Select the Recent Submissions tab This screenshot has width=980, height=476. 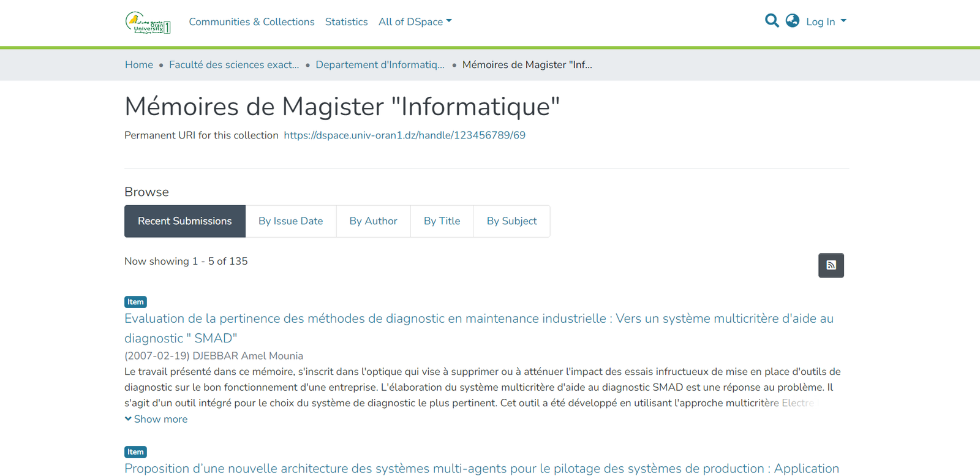[184, 221]
